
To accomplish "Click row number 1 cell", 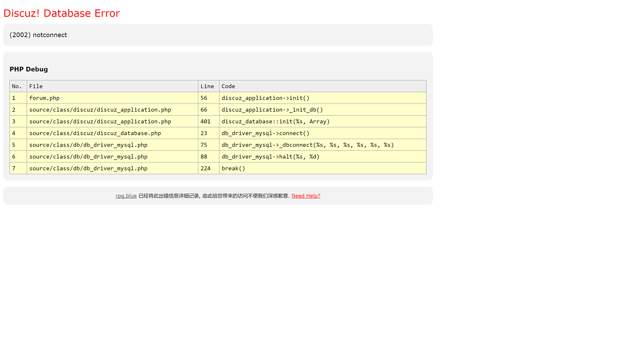I will [18, 98].
